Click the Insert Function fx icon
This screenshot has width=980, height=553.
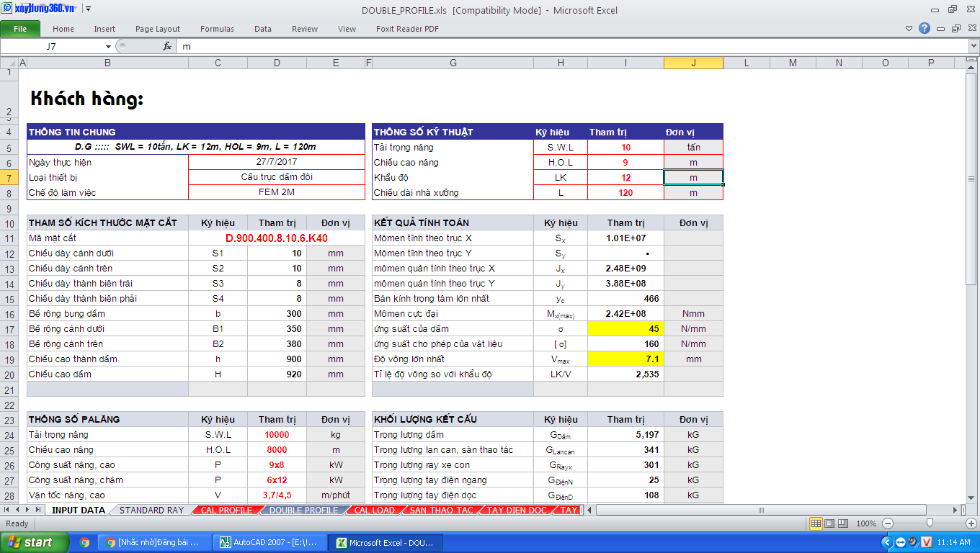(x=167, y=46)
